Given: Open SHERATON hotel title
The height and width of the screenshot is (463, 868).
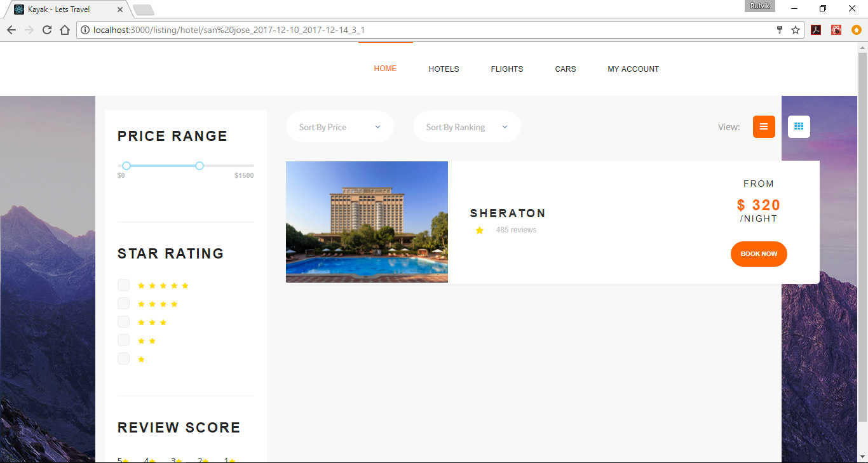Looking at the screenshot, I should click(x=508, y=213).
